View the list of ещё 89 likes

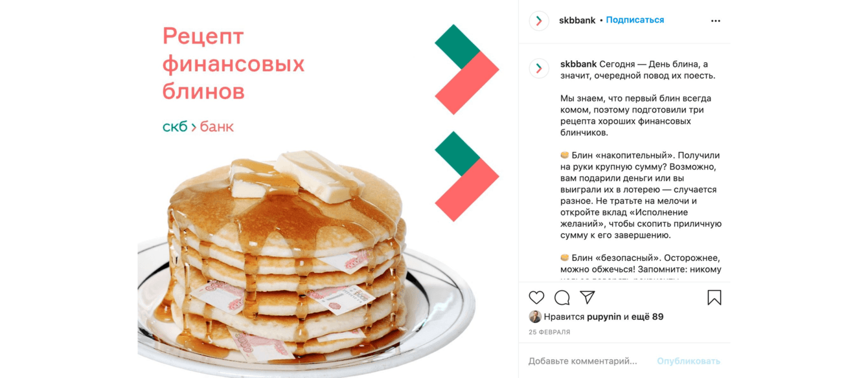click(x=648, y=317)
